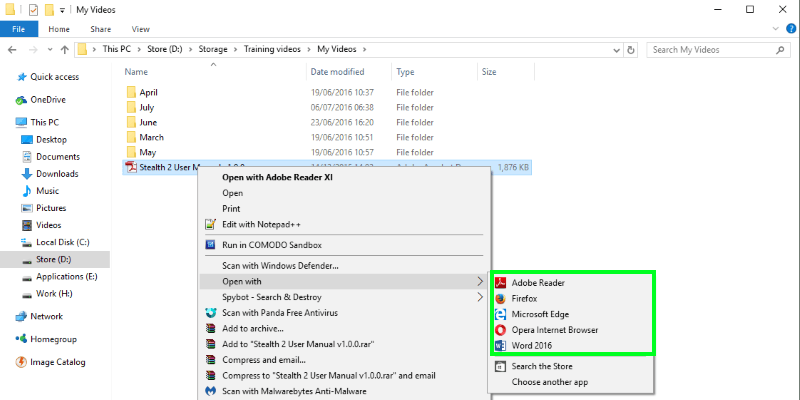Choose Open with Adobe Reader XI
Image resolution: width=800 pixels, height=400 pixels.
[278, 178]
